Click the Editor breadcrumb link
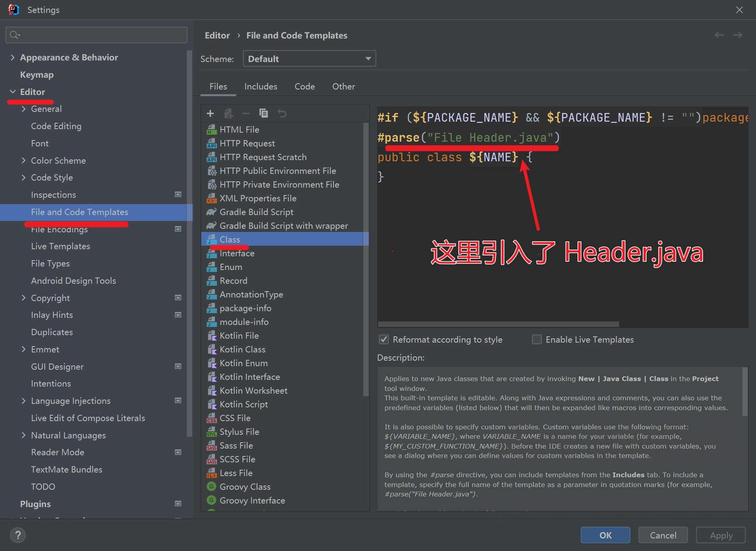Viewport: 756px width, 551px height. [x=217, y=35]
